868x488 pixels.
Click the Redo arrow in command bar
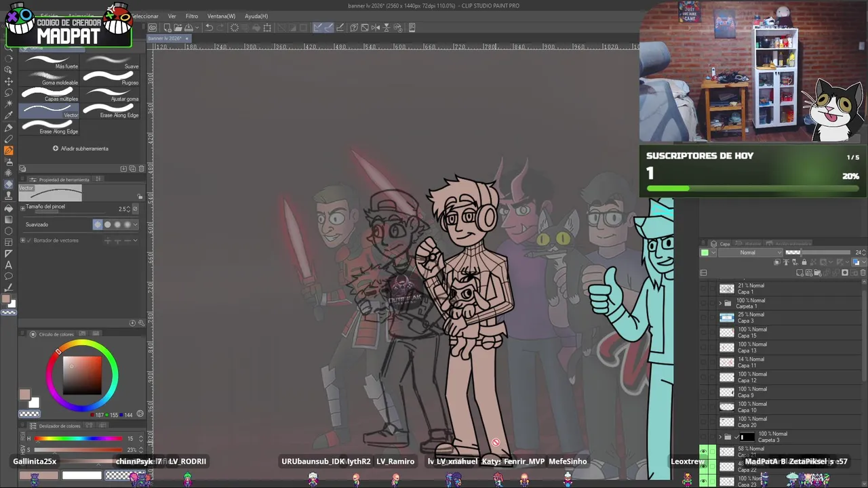(220, 28)
